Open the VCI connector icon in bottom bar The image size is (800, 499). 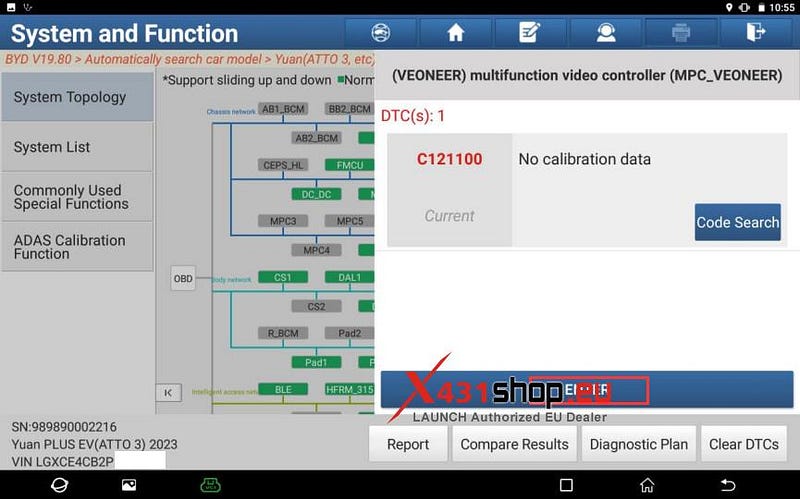pyautogui.click(x=210, y=485)
